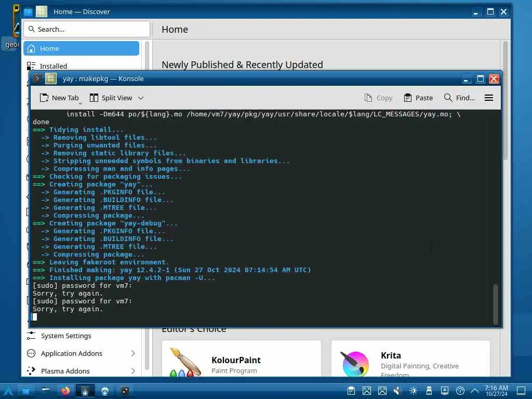This screenshot has height=399, width=532.
Task: Open the muted volume tray icon
Action: (x=397, y=391)
